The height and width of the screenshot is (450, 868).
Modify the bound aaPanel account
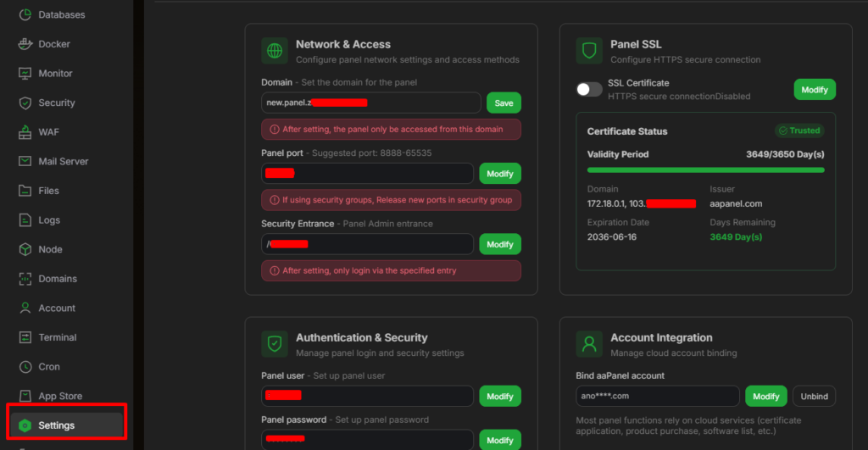[x=765, y=397]
